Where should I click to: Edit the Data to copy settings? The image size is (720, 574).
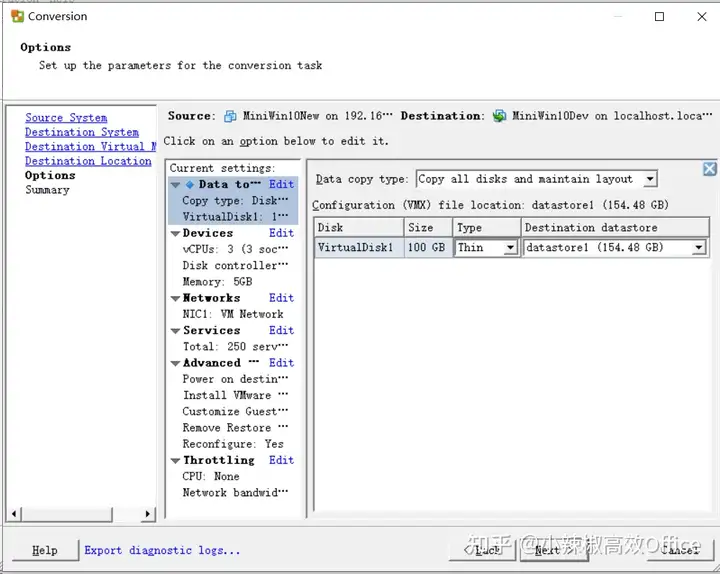[x=281, y=185]
